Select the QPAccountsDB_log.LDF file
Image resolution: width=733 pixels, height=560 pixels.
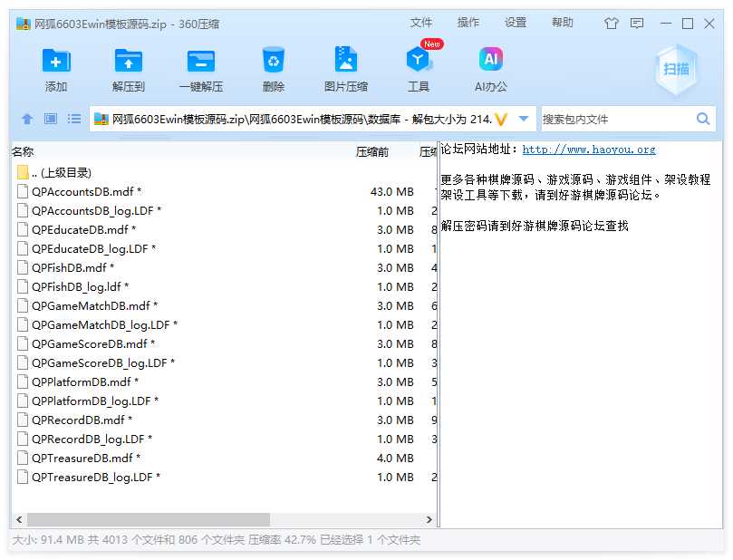(x=224, y=210)
